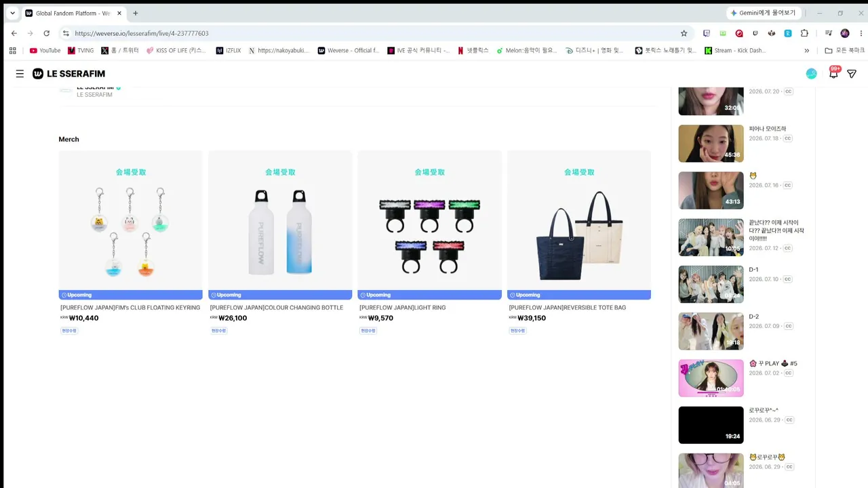Open the Chrome profile avatar

(844, 33)
